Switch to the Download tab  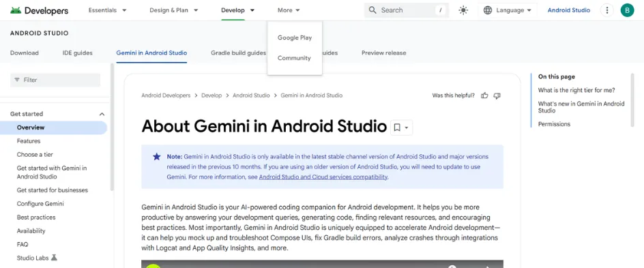(25, 53)
